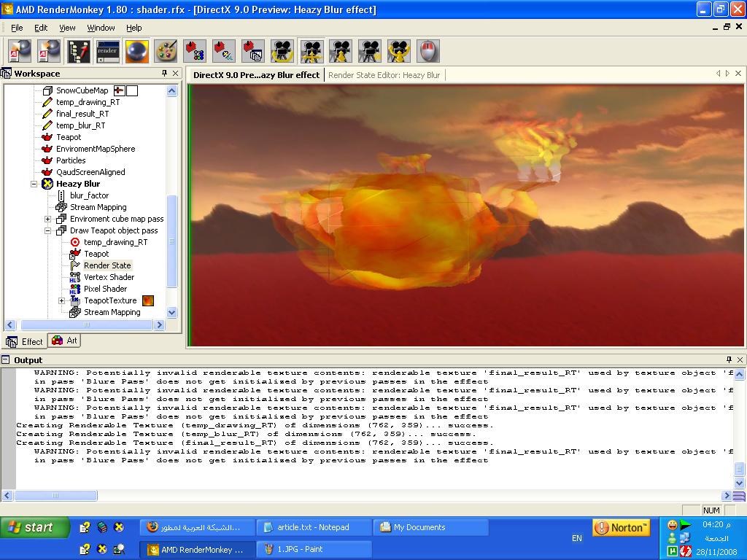Click the SnowCubeMap cube icon
Image resolution: width=747 pixels, height=560 pixels.
point(47,90)
